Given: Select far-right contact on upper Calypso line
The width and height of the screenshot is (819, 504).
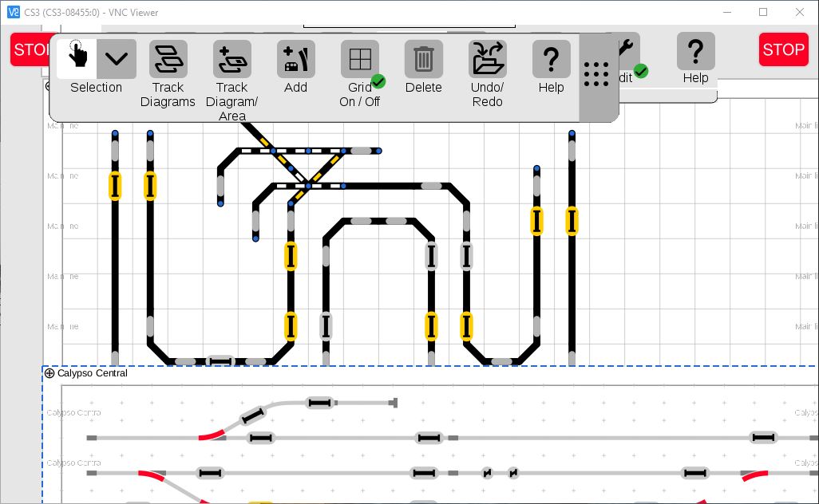Looking at the screenshot, I should [762, 438].
